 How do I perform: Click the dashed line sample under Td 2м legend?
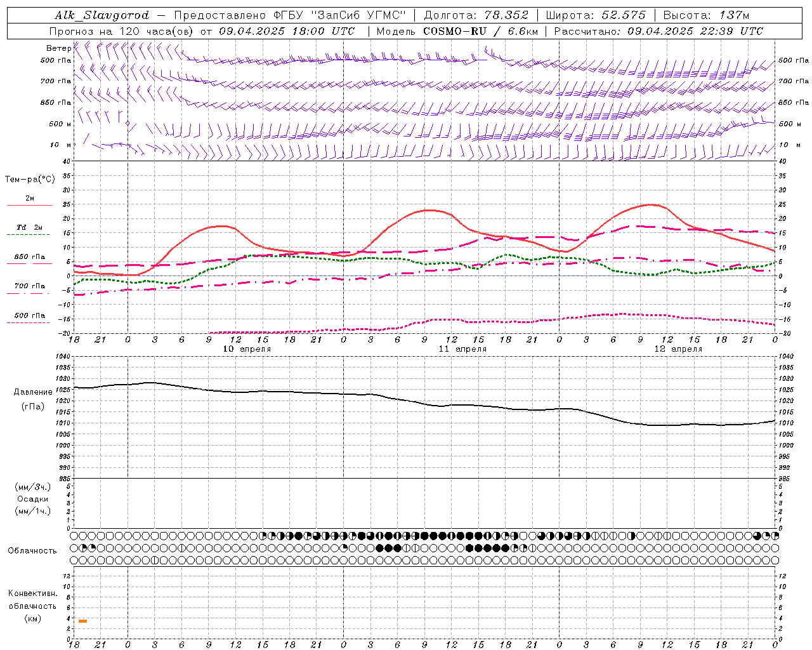(x=29, y=235)
